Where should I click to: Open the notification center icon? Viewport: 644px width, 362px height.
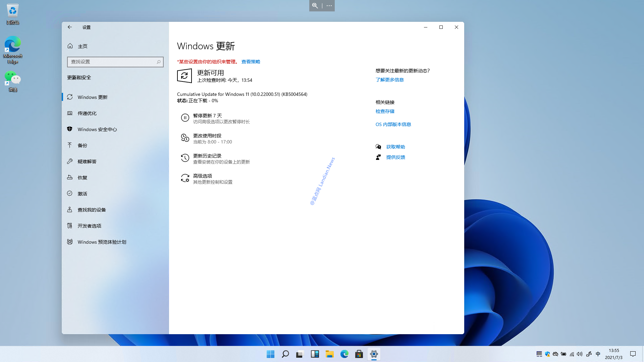tap(633, 354)
